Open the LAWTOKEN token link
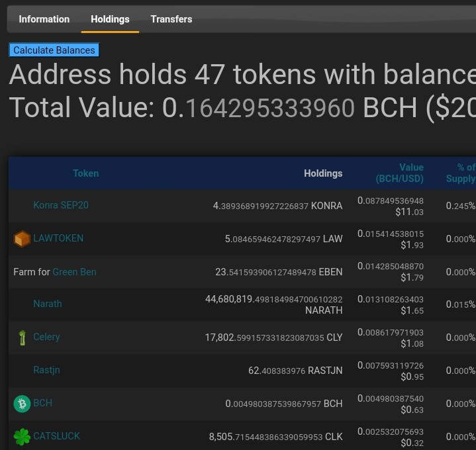Screen dimensions: 476x450 (x=58, y=238)
